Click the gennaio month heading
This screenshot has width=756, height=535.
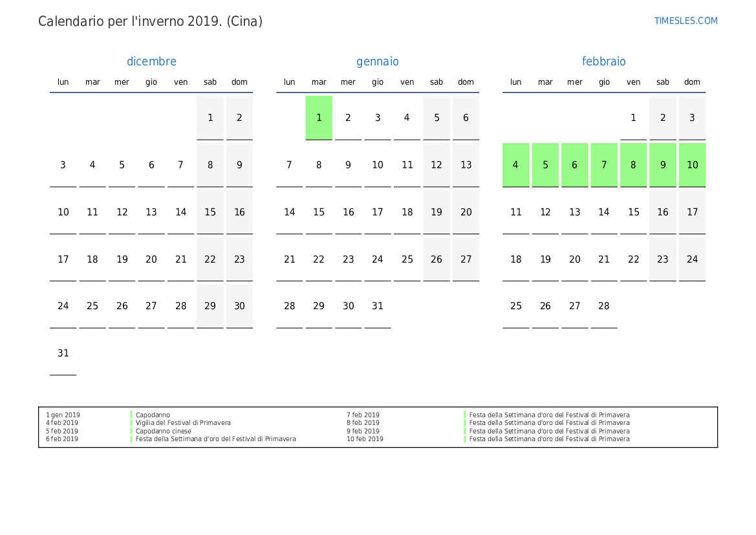[378, 61]
